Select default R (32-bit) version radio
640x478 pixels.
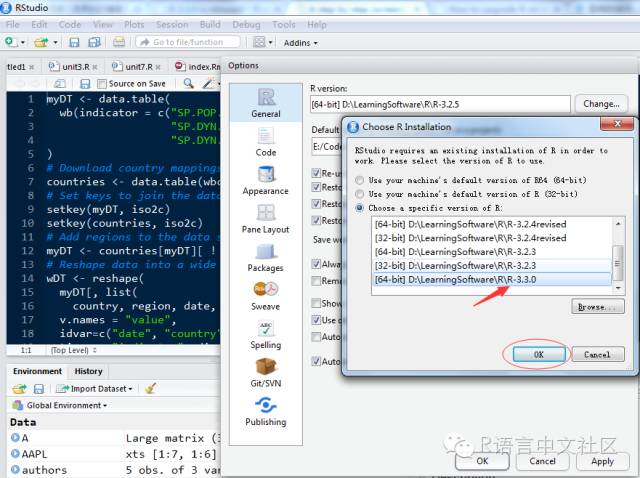(360, 194)
